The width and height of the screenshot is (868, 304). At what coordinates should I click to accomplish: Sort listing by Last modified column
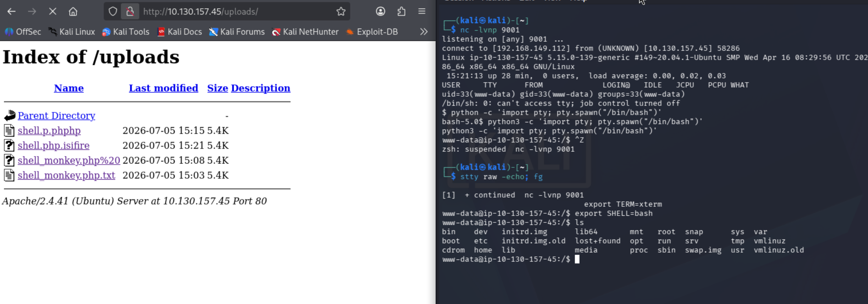[x=163, y=88]
